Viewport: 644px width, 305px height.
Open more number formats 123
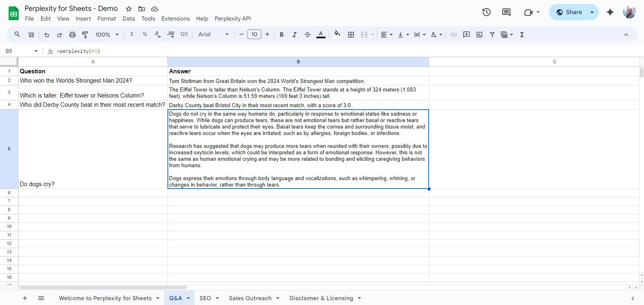pyautogui.click(x=184, y=35)
